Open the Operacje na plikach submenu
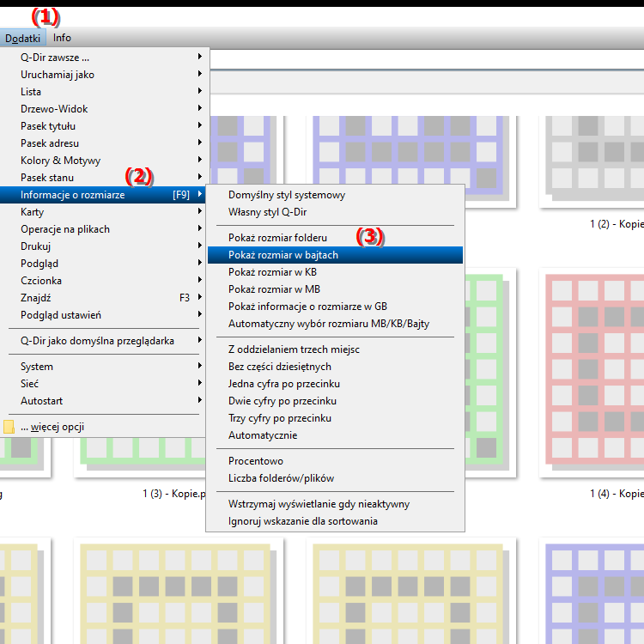Viewport: 644px width, 644px height. coord(65,229)
